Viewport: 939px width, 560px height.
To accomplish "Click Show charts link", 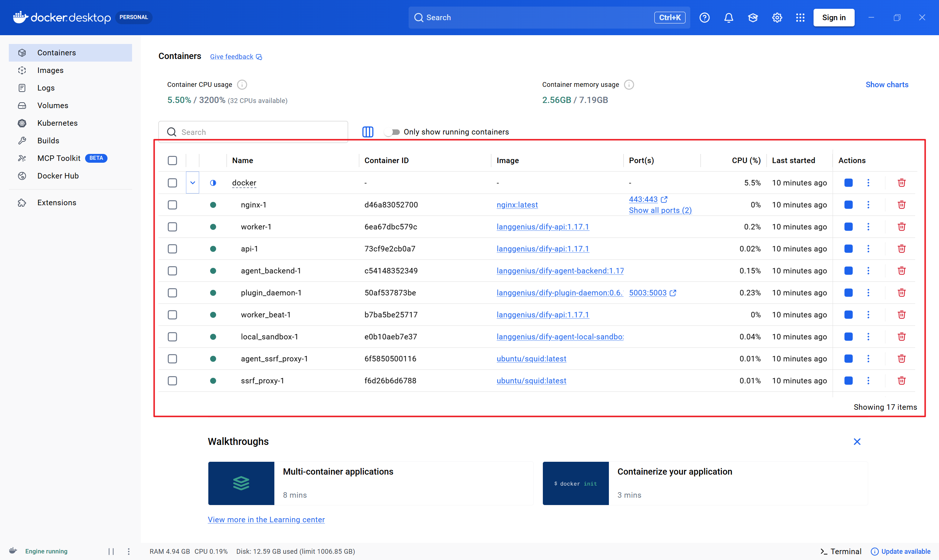I will (887, 85).
